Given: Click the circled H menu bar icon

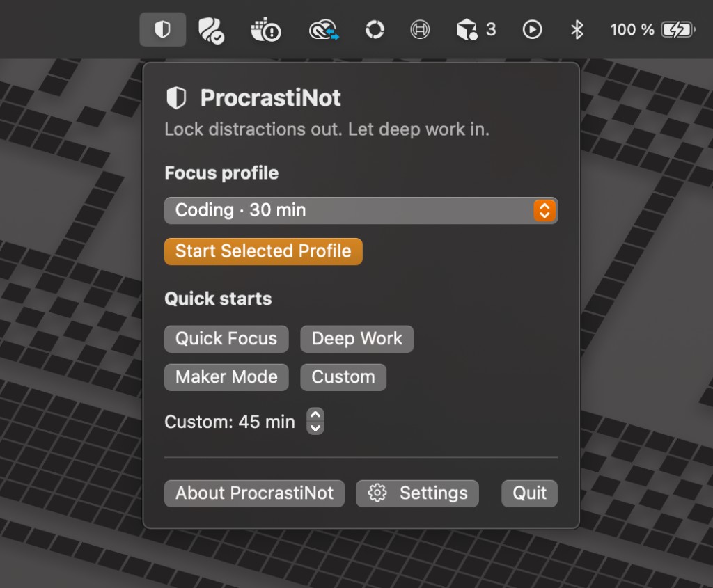Looking at the screenshot, I should pos(420,30).
